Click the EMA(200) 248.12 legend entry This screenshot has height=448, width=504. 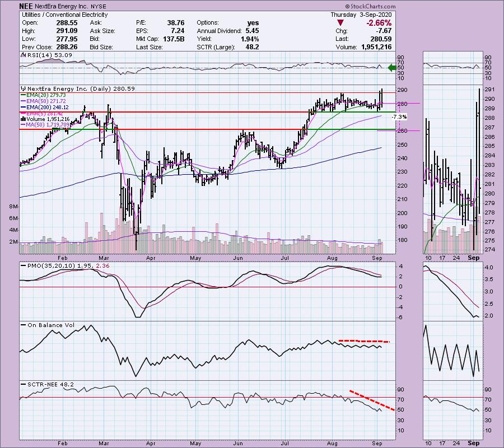pos(44,108)
